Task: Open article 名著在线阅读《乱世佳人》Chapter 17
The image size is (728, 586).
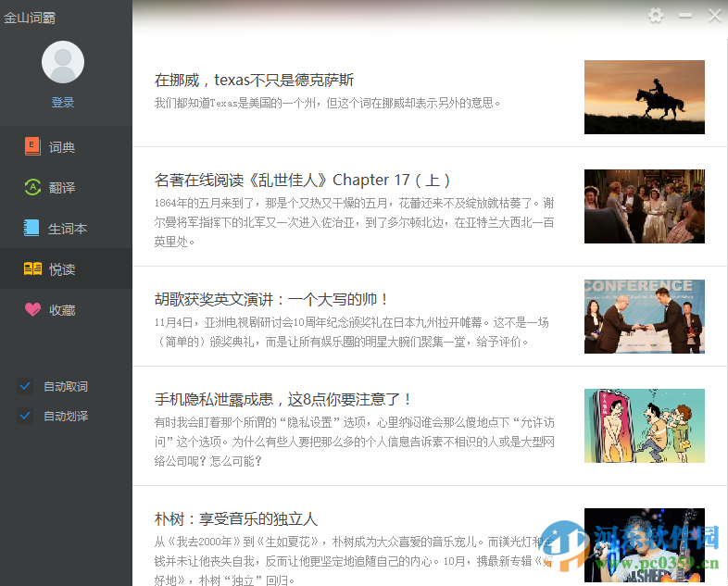Action: pyautogui.click(x=302, y=180)
